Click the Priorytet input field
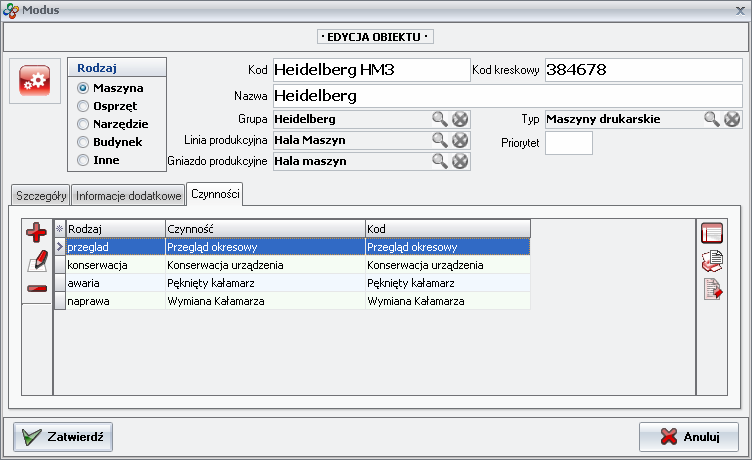 (x=568, y=143)
